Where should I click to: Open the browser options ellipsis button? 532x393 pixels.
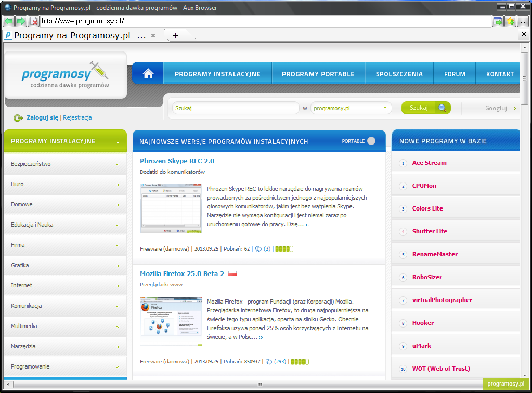pyautogui.click(x=523, y=21)
